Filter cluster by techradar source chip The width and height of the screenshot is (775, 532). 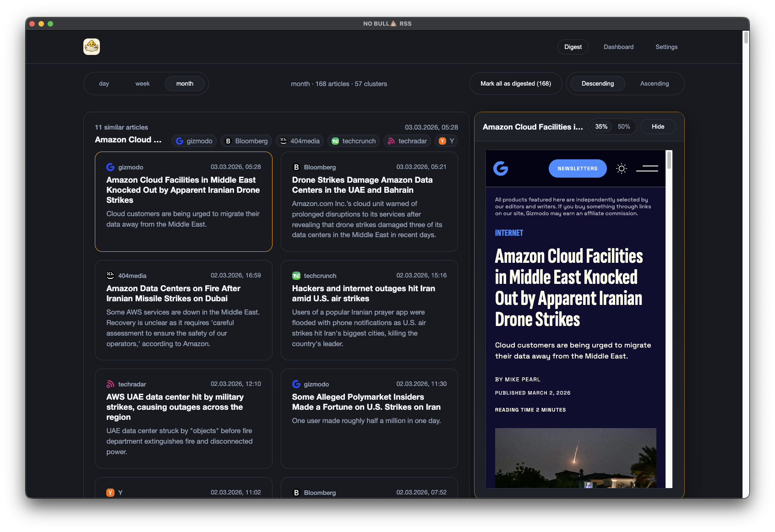point(407,141)
